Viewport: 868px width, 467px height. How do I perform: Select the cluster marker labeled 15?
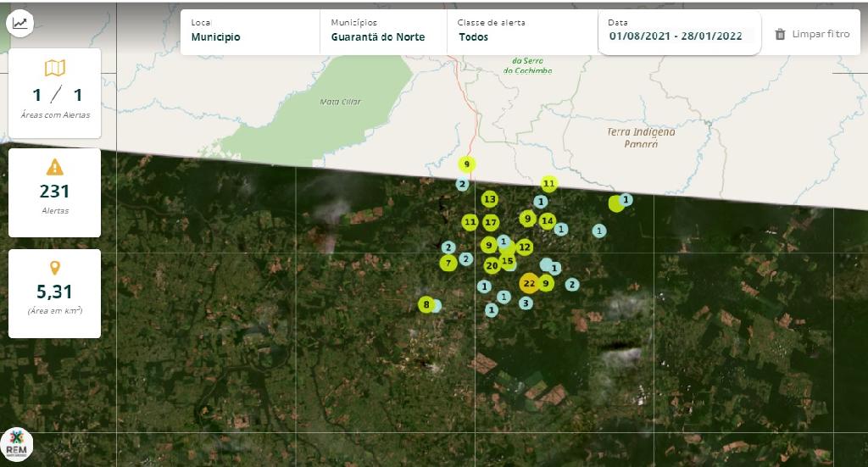(507, 260)
